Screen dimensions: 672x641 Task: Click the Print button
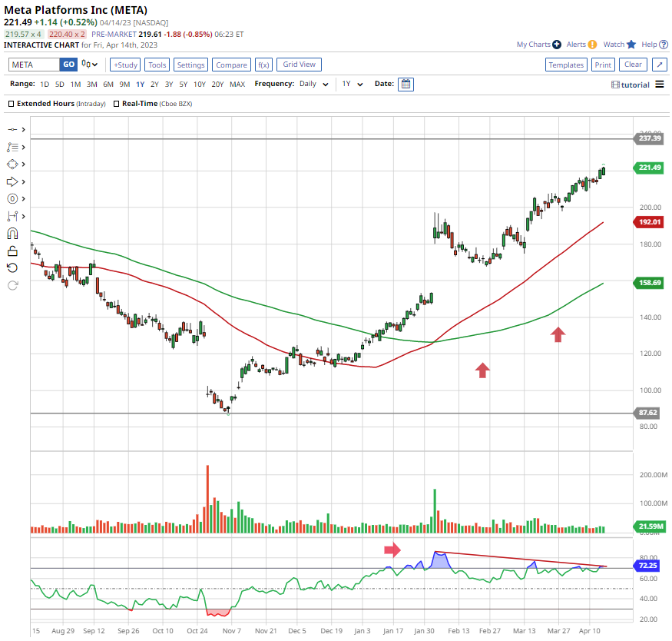coord(603,65)
